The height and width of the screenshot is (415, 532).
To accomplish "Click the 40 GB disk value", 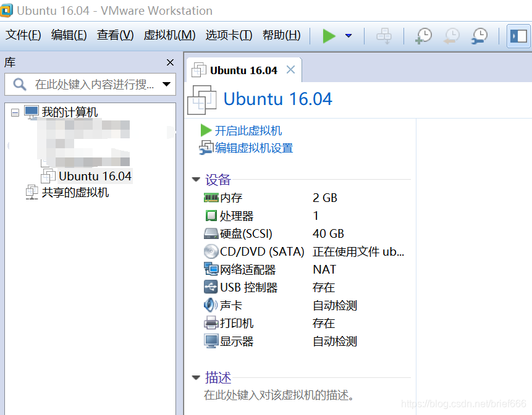I will [x=328, y=234].
